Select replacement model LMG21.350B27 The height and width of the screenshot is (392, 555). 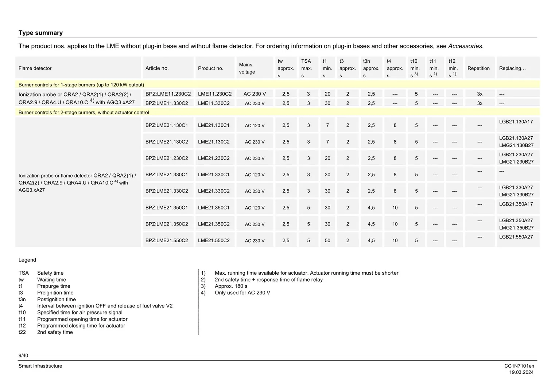coord(516,228)
